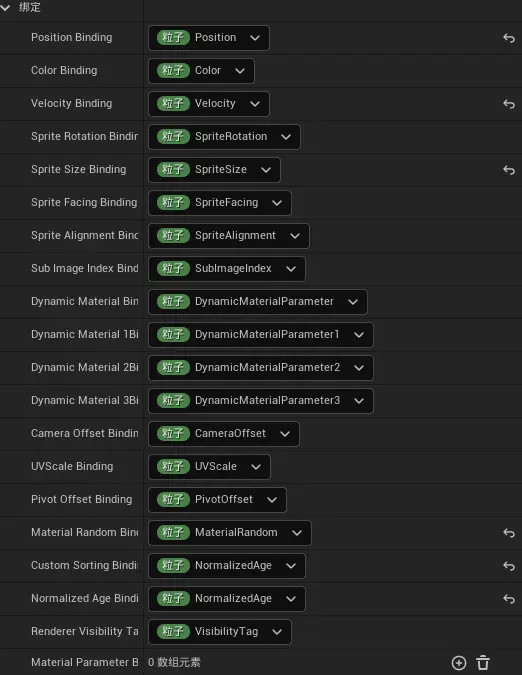Select the Material Parameter Bindings label
The width and height of the screenshot is (522, 675).
click(x=85, y=663)
